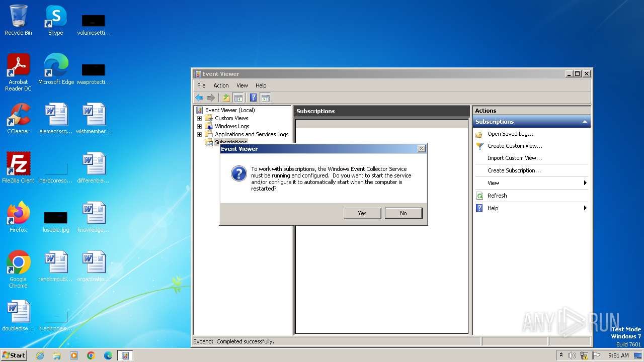This screenshot has width=644, height=362.
Task: Open the View menu
Action: point(242,85)
